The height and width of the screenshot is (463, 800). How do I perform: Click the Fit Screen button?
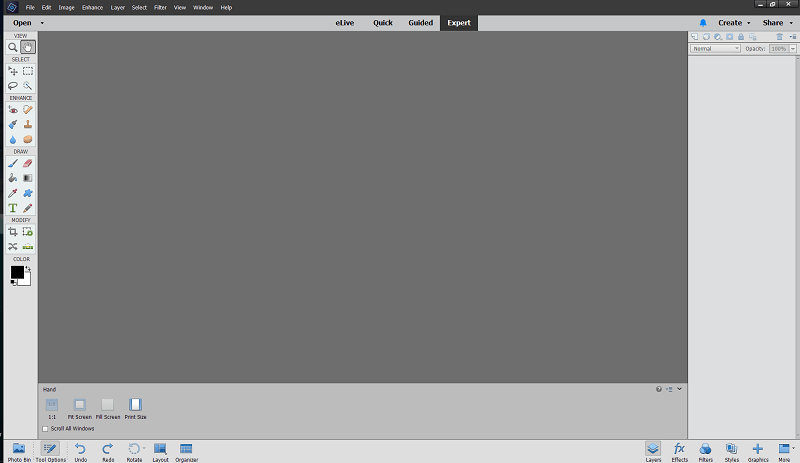(80, 408)
